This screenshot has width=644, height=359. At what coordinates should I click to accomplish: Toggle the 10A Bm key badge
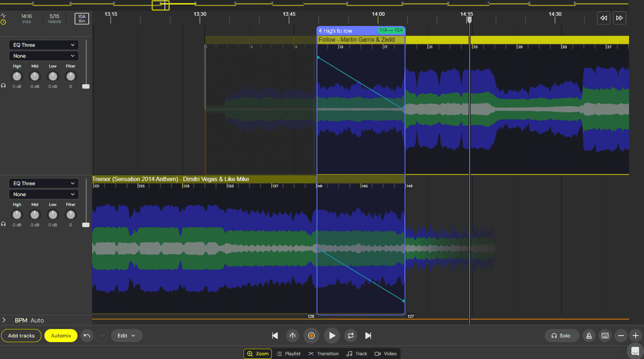pos(81,18)
